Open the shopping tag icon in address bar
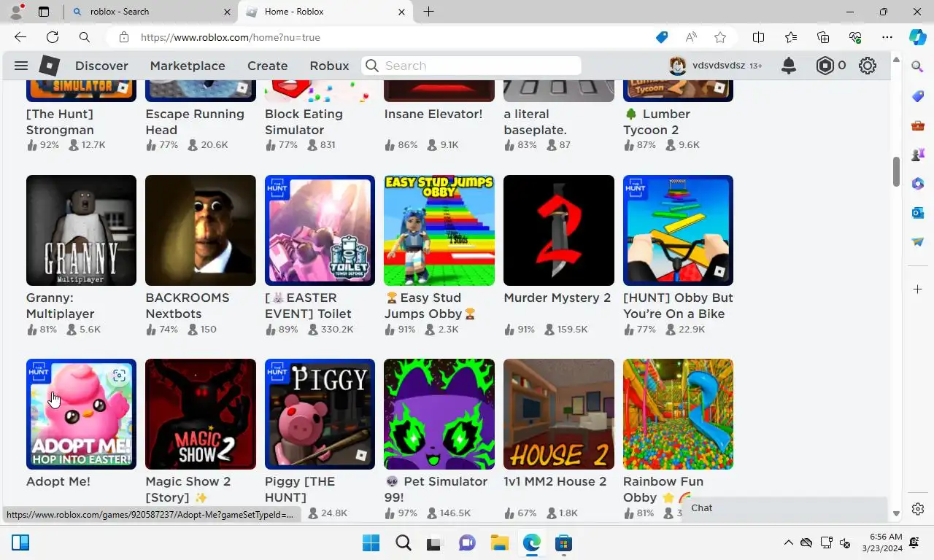 coord(662,37)
